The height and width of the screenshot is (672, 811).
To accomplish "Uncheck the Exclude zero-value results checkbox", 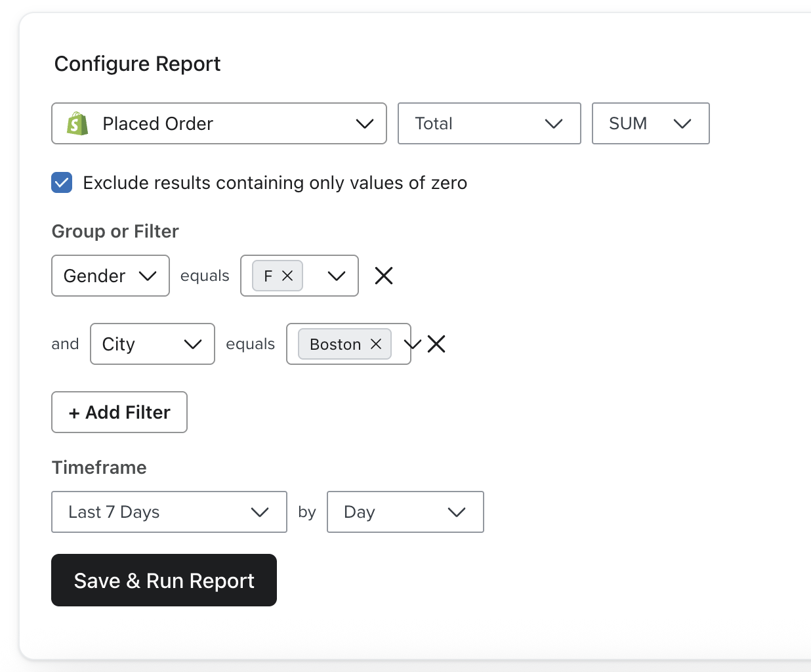I will pos(62,182).
